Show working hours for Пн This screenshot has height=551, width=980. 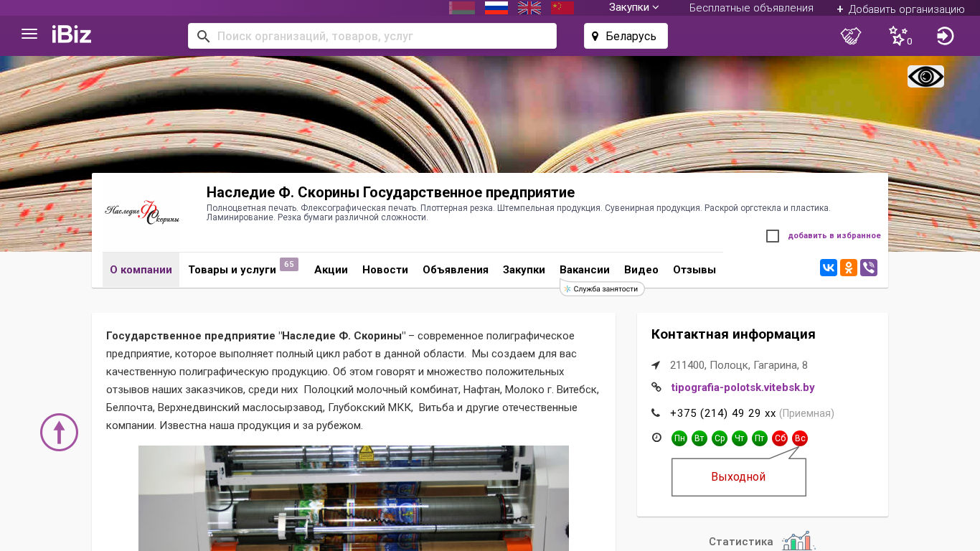coord(679,438)
